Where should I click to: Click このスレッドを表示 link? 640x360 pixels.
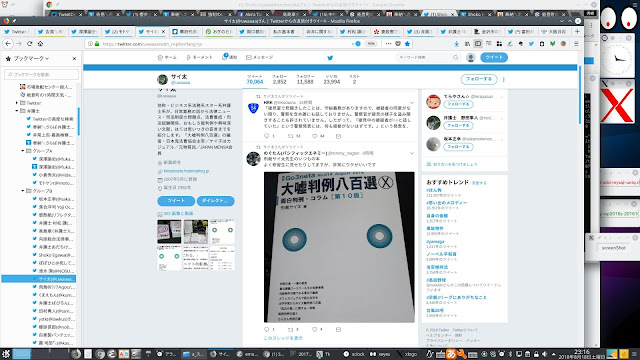pyautogui.click(x=283, y=338)
